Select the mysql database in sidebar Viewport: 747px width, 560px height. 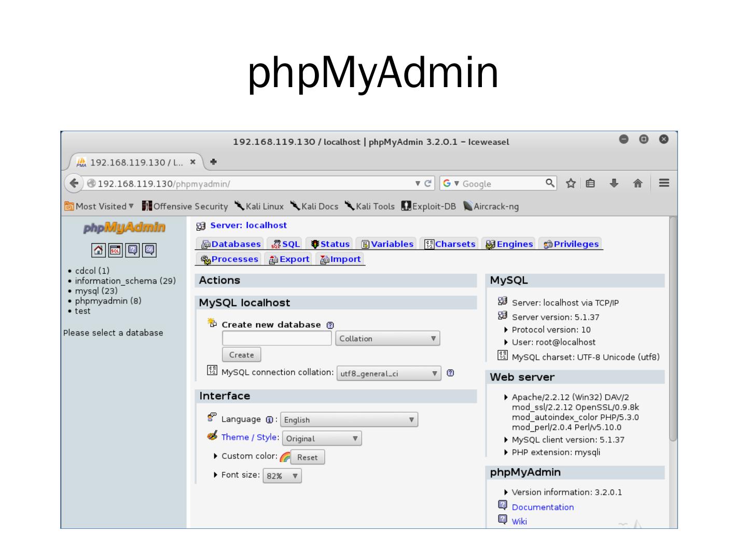pos(96,291)
